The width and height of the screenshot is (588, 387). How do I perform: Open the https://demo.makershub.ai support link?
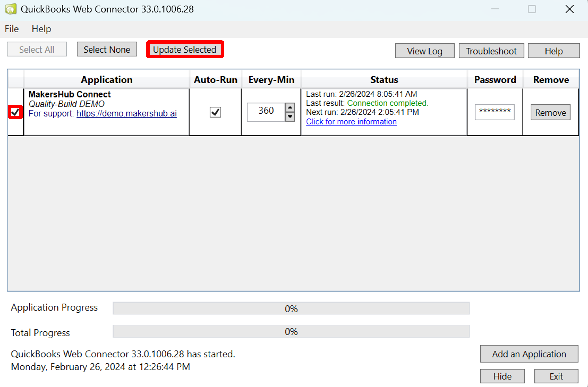[126, 113]
